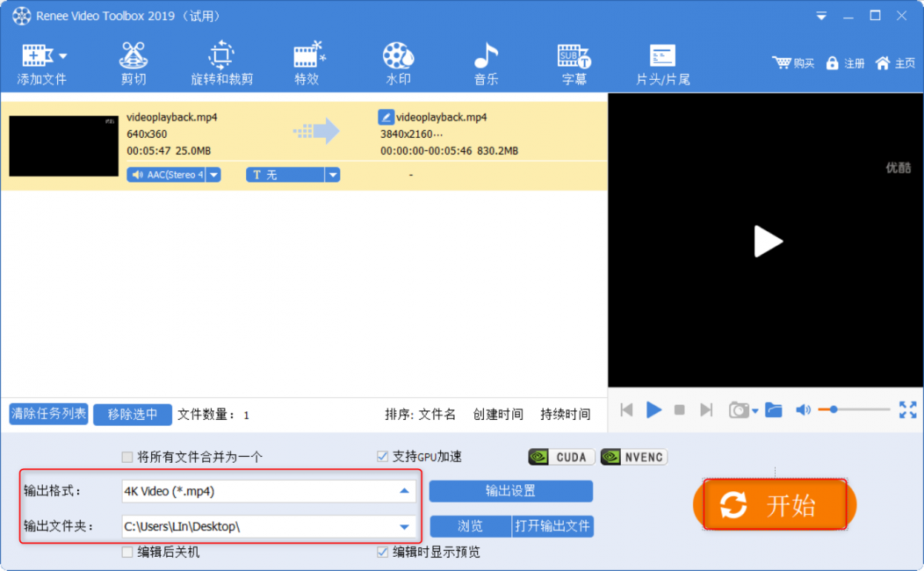Click source resolution 640x360 text

[147, 134]
